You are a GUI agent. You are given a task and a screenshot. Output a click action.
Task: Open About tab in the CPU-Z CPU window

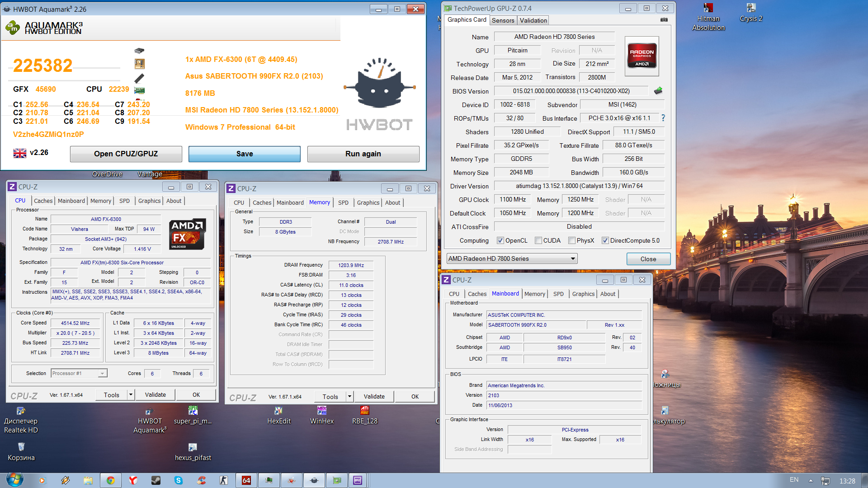pyautogui.click(x=174, y=201)
